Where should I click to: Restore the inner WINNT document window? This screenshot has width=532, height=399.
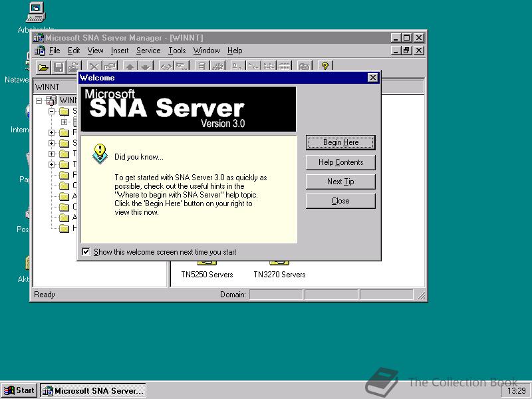point(406,51)
